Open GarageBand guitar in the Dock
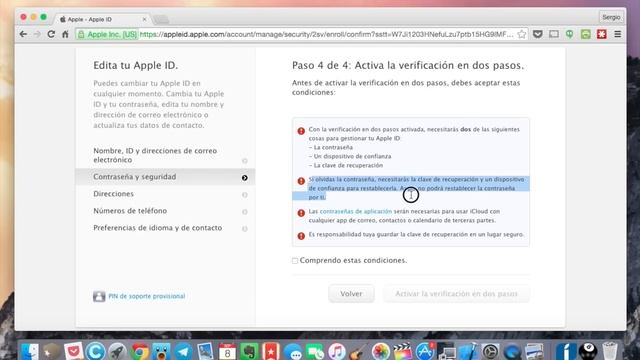This screenshot has width=640, height=360. click(358, 351)
